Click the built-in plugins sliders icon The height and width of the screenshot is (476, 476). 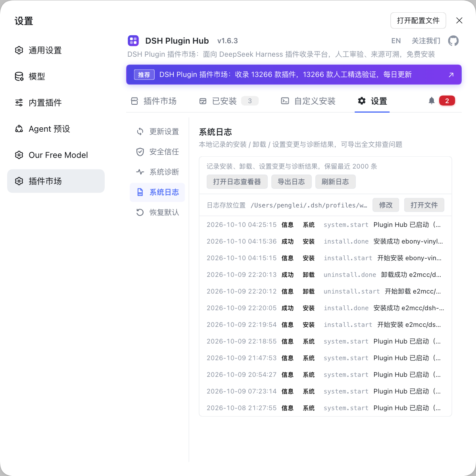[19, 103]
